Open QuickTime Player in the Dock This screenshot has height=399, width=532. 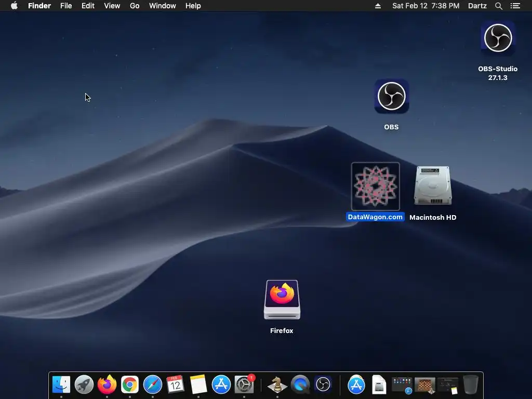point(300,384)
